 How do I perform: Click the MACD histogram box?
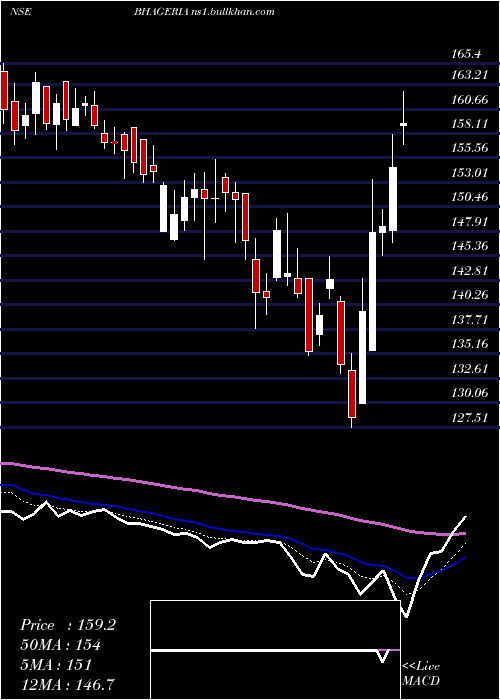[275, 650]
